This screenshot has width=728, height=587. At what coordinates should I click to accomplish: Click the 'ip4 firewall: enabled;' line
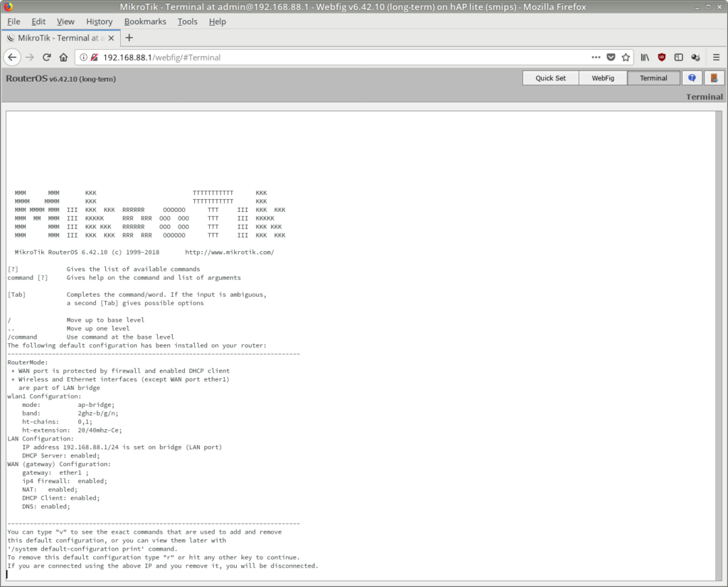tap(65, 481)
